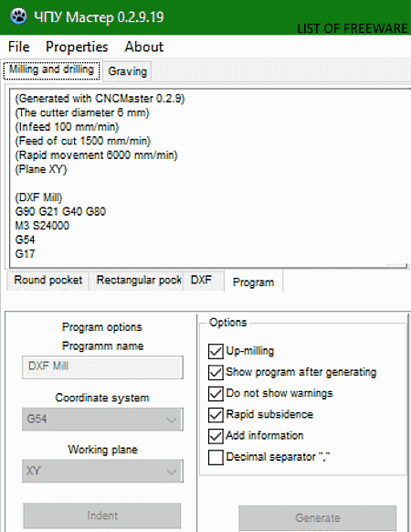The height and width of the screenshot is (532, 411).
Task: Uncheck the Rapid subsidence option
Action: point(216,415)
